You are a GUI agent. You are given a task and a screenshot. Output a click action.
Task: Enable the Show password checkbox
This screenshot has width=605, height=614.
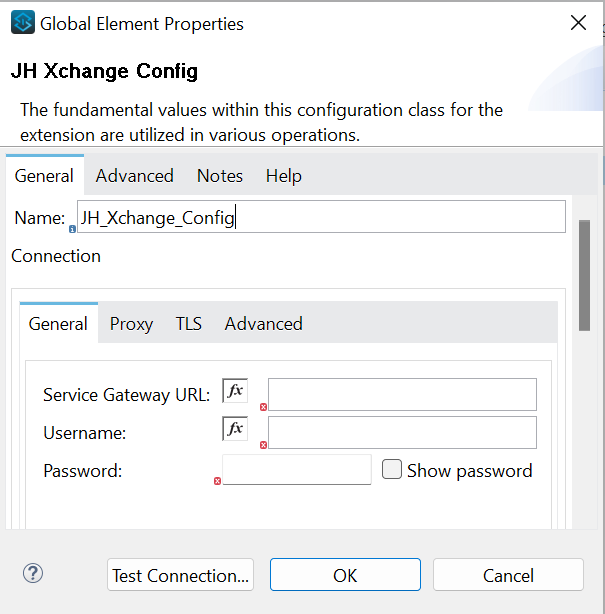tap(392, 470)
